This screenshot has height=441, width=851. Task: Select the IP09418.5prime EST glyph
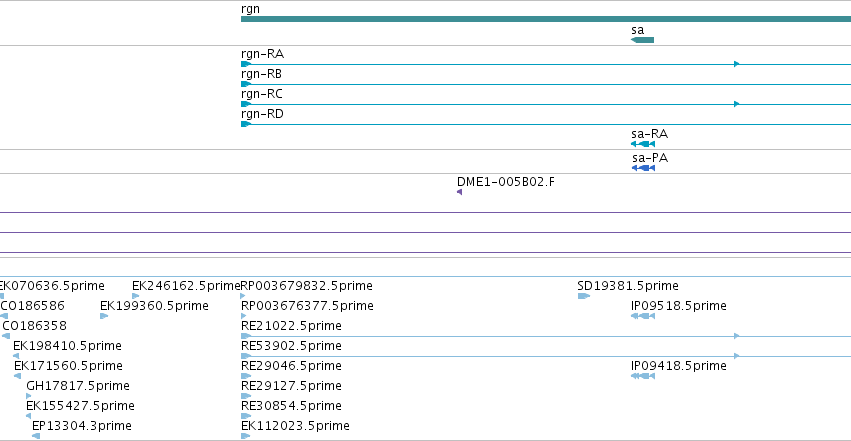click(x=643, y=376)
